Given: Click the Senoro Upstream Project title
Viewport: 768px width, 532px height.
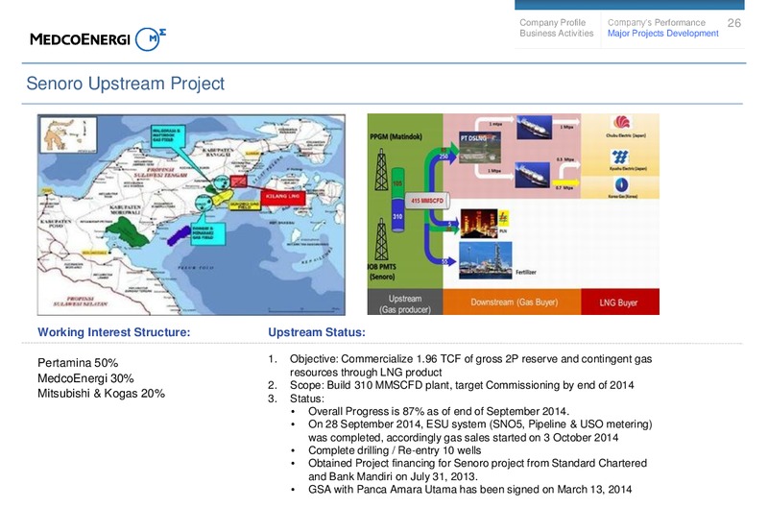Looking at the screenshot, I should [126, 84].
